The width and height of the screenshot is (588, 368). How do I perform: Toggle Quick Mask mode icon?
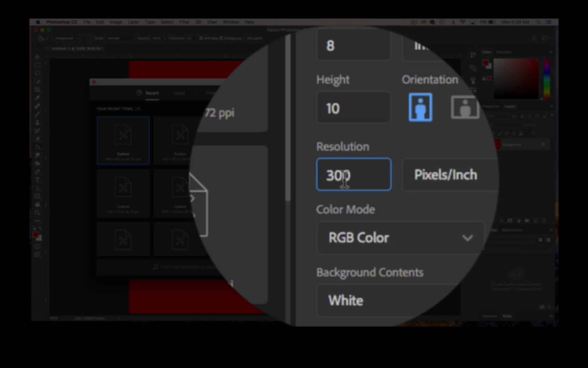click(37, 247)
